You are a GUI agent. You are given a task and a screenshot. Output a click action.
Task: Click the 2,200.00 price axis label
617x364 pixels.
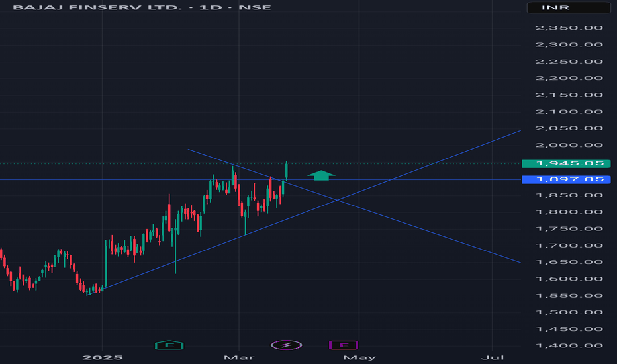coord(569,78)
